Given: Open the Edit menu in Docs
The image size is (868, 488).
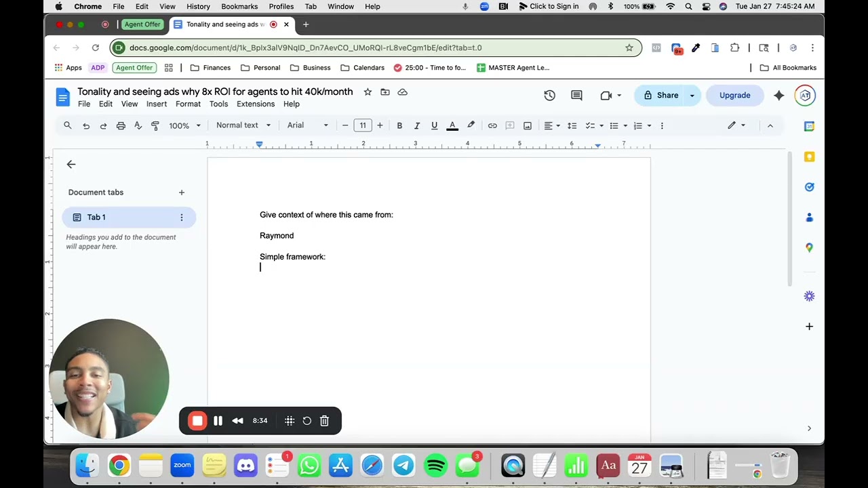Looking at the screenshot, I should click(106, 104).
